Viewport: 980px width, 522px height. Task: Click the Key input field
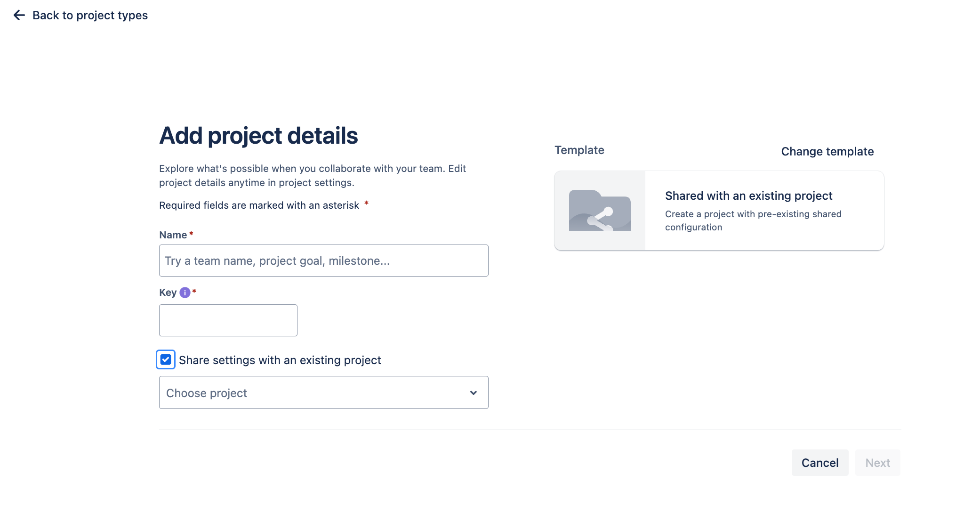coord(228,320)
